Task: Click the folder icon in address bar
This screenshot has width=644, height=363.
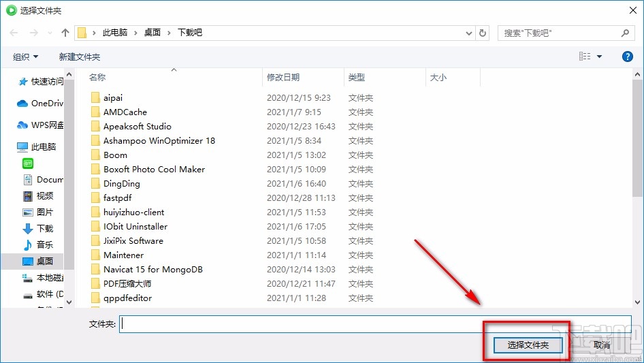Action: pos(82,33)
